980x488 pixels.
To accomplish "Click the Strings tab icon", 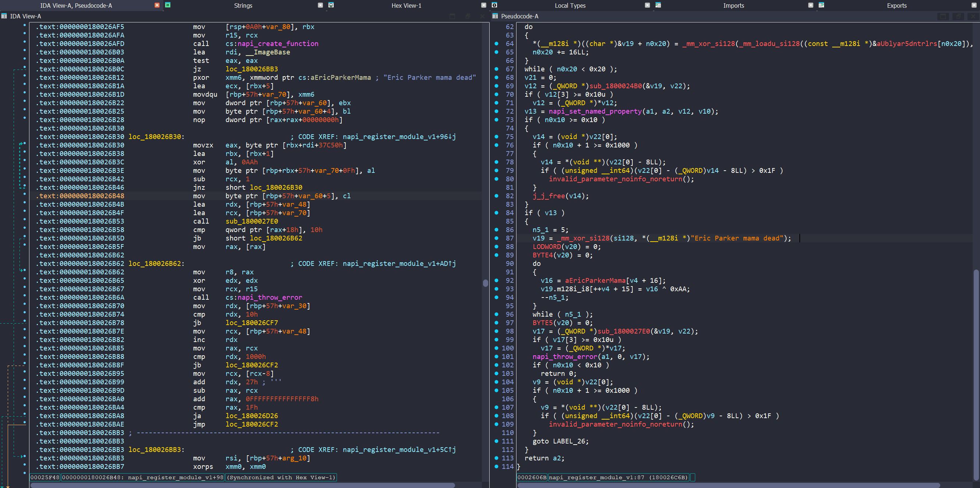I will (168, 5).
